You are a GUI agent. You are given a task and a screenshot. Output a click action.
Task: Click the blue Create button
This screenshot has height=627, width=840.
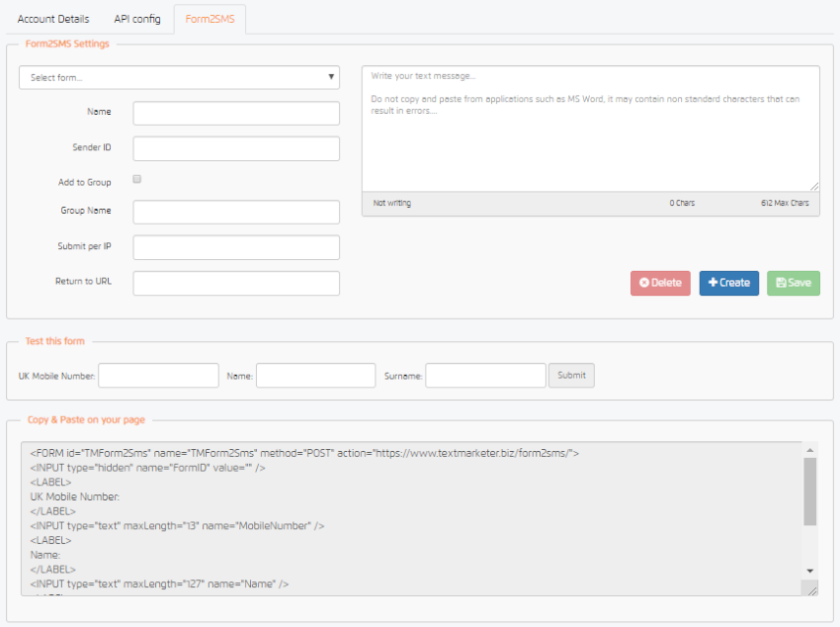click(x=729, y=283)
